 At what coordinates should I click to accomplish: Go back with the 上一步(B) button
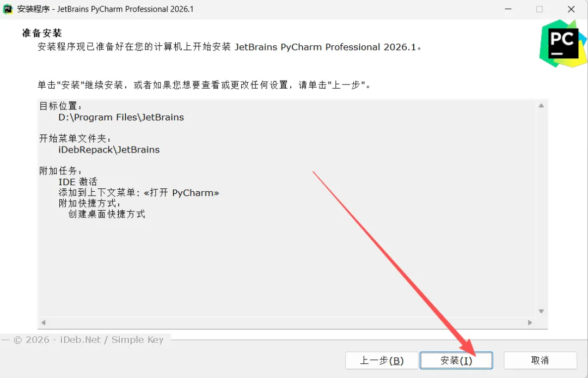(381, 361)
